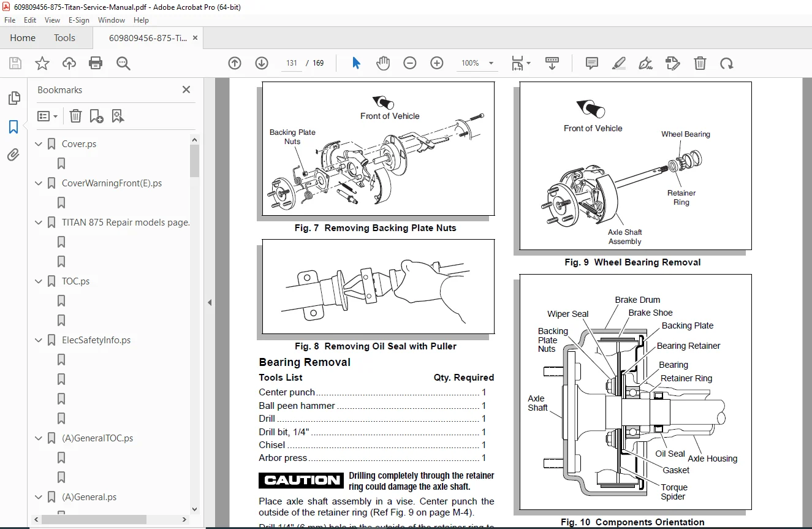Open the Sign document pen tool
The image size is (812, 529).
click(x=645, y=63)
